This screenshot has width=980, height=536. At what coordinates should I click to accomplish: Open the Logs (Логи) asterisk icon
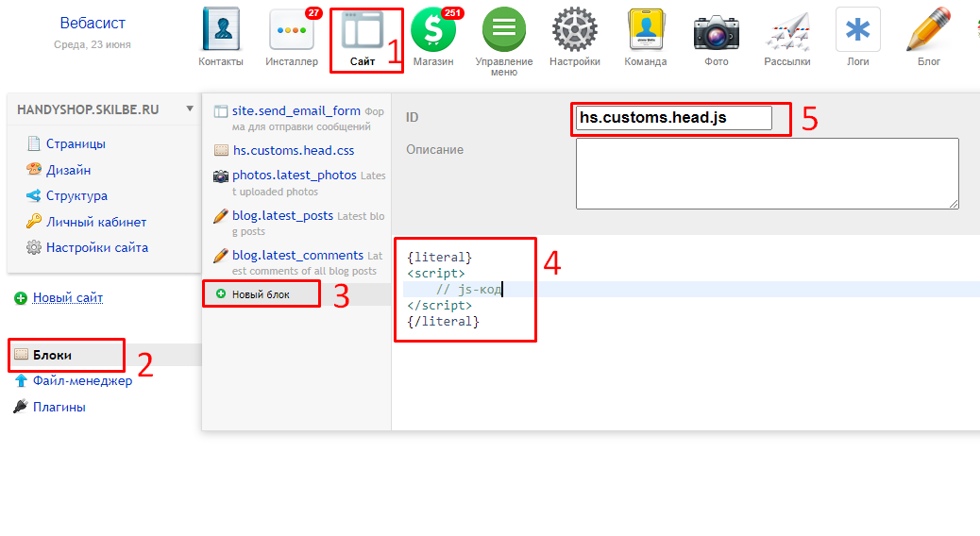857,31
